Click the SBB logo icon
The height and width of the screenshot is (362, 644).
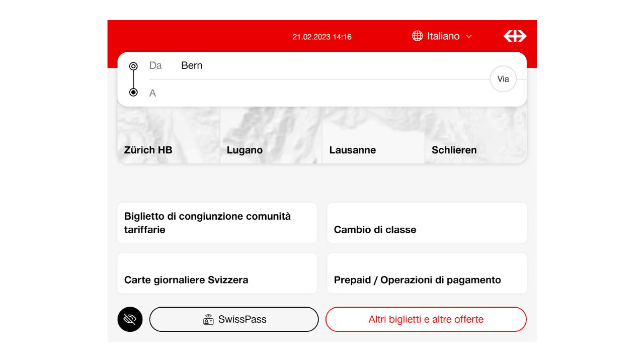515,36
